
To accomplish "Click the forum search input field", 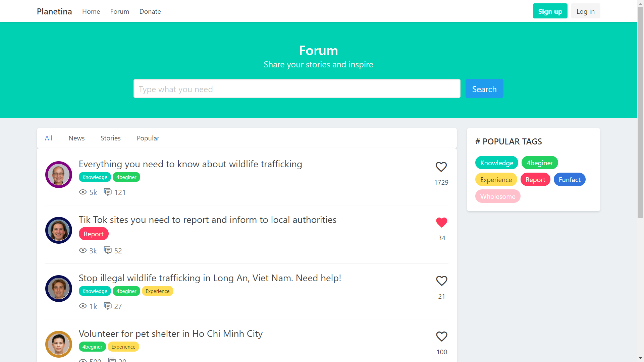I will [297, 89].
